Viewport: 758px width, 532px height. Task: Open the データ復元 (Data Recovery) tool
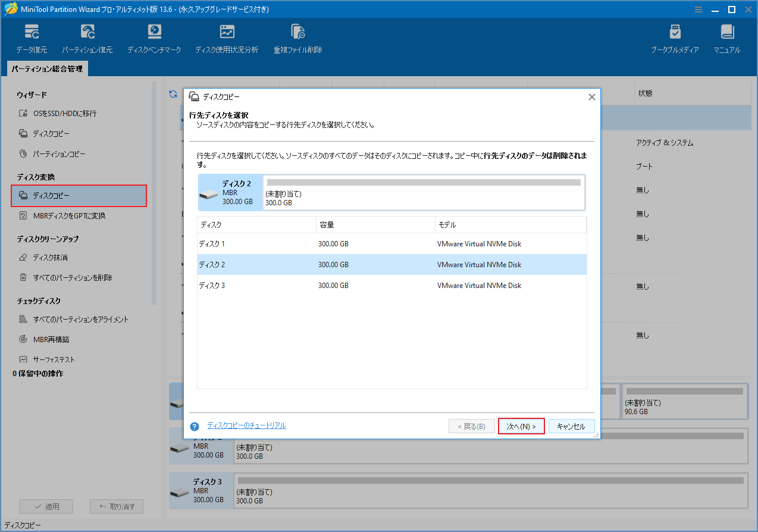point(32,37)
